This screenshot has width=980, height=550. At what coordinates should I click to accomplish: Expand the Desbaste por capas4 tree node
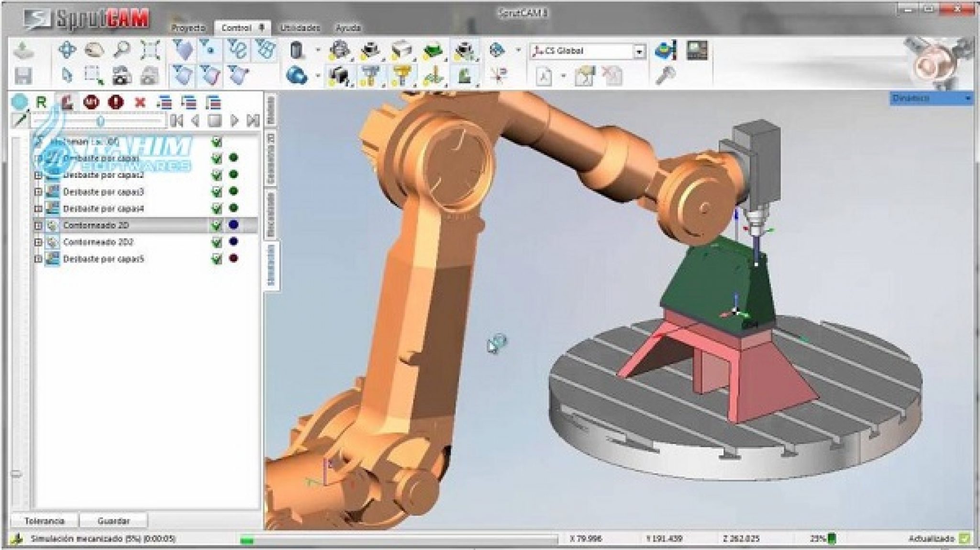click(x=38, y=209)
